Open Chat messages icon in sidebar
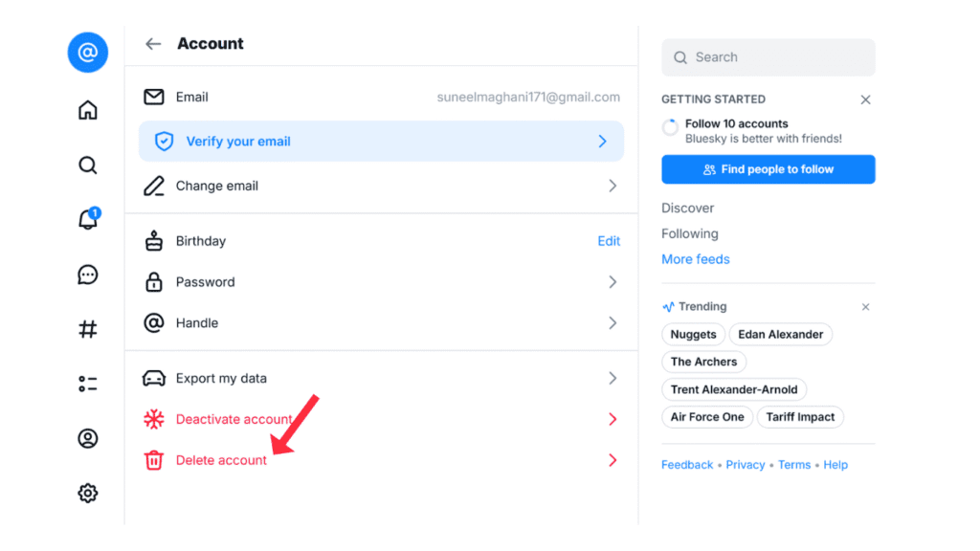This screenshot has height=551, width=980. (x=88, y=275)
